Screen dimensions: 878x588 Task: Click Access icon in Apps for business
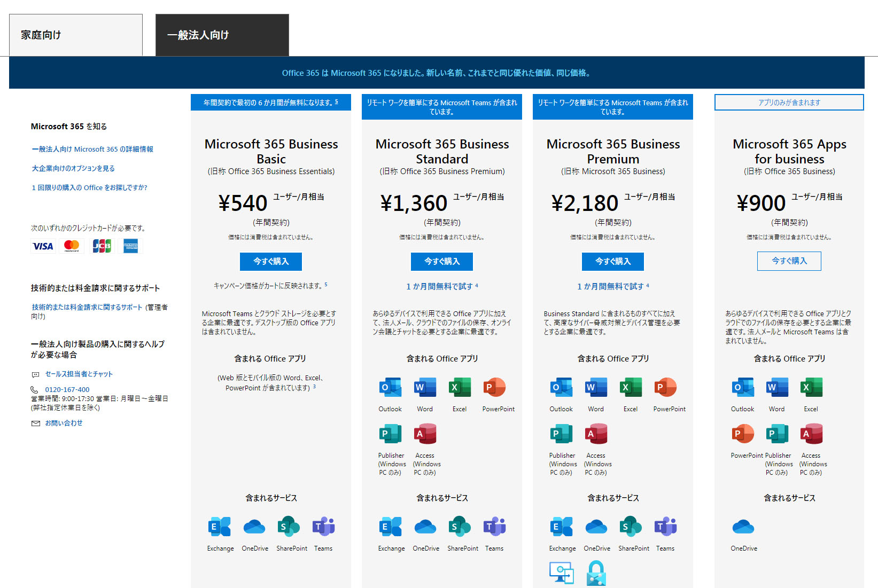pos(811,434)
